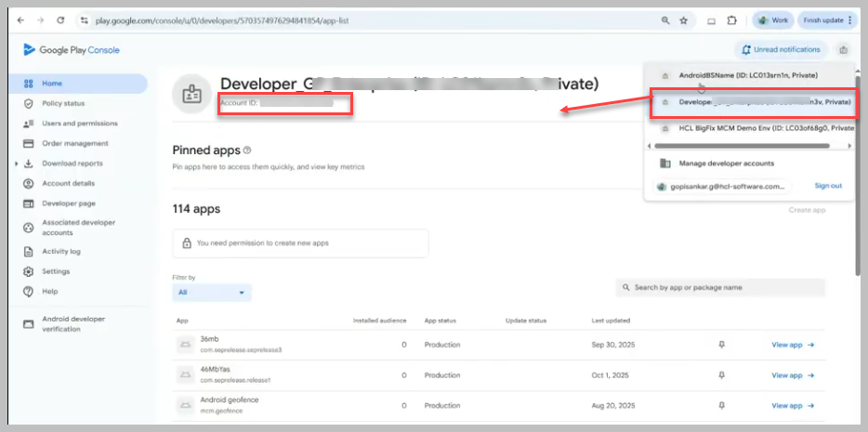Click the Pinned apps help icon
This screenshot has width=868, height=432.
coord(247,150)
